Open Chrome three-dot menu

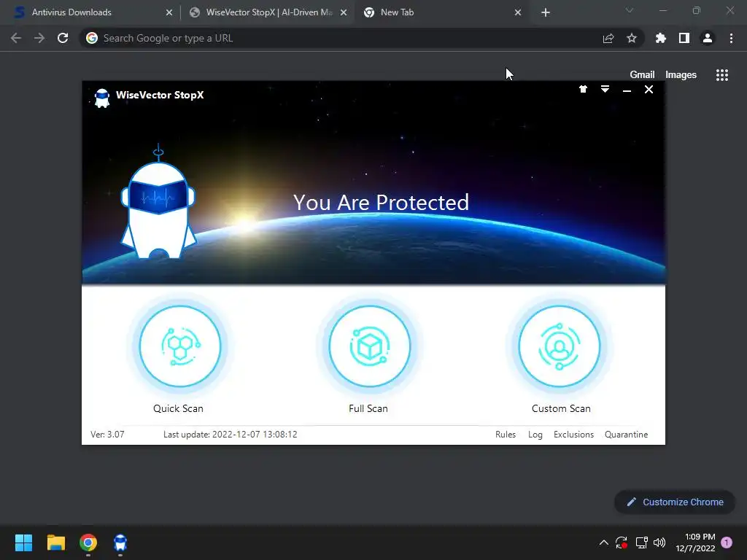point(731,38)
